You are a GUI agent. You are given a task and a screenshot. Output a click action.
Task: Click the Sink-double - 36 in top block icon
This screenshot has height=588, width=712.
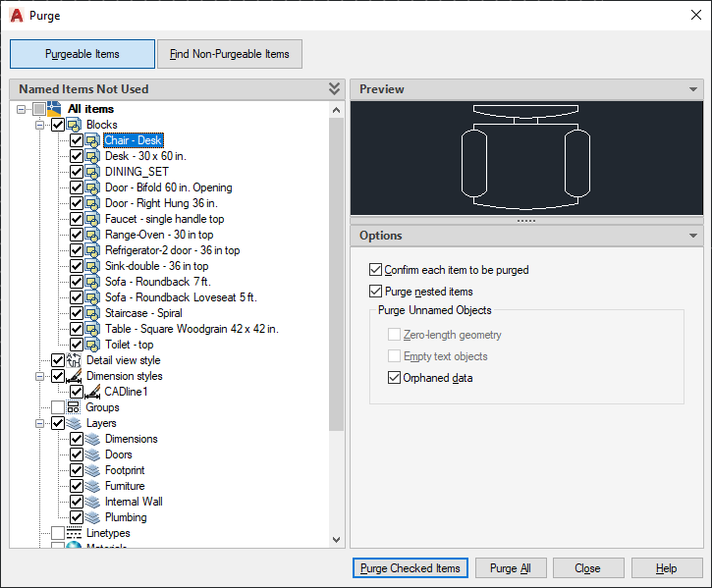pos(92,266)
